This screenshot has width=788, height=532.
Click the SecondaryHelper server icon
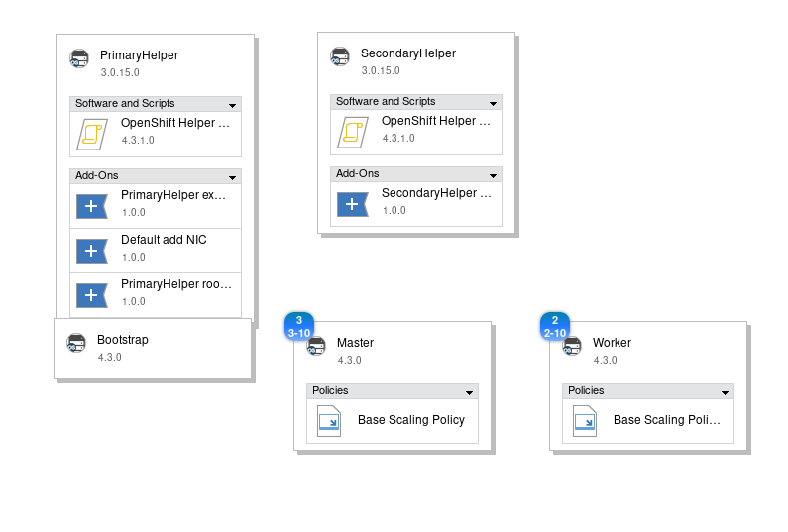[x=340, y=56]
